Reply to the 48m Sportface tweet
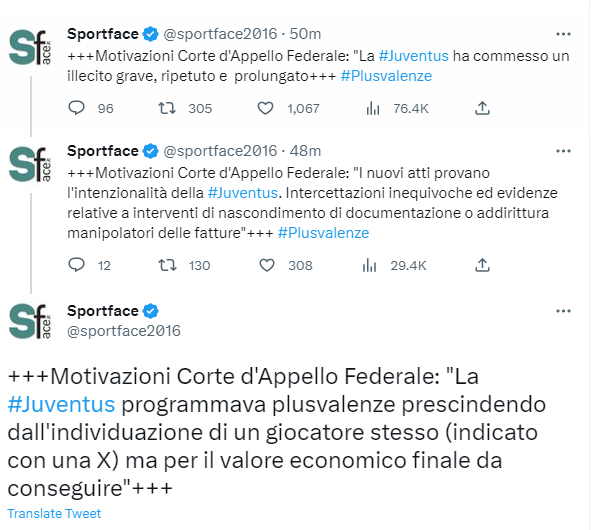Viewport: 609px width, 530px height. coord(77,265)
